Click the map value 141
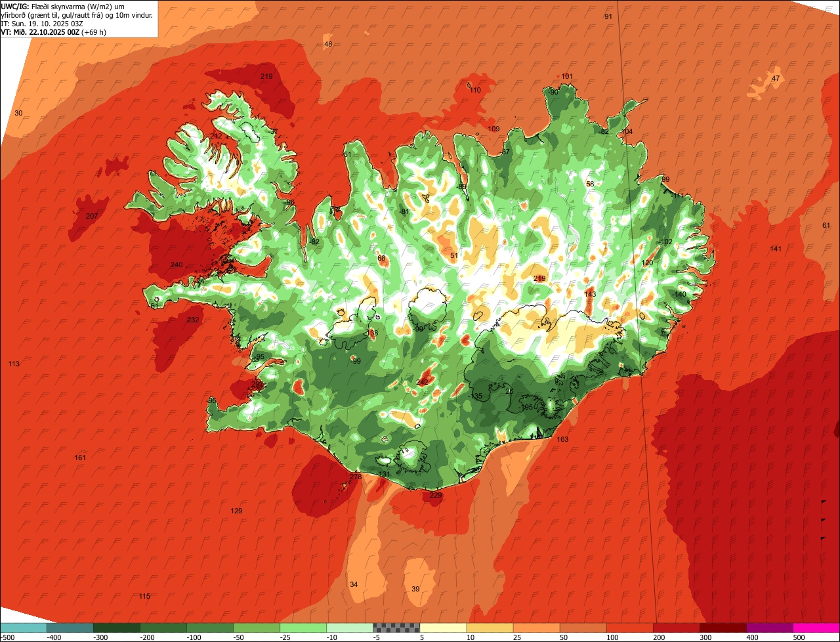840x642 pixels. pyautogui.click(x=776, y=249)
